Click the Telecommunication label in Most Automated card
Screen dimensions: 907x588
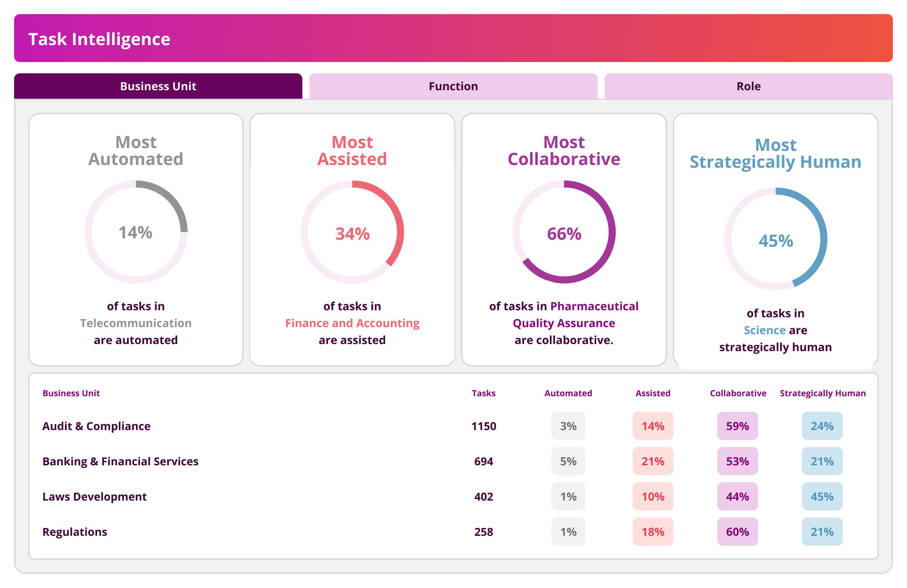(x=136, y=323)
